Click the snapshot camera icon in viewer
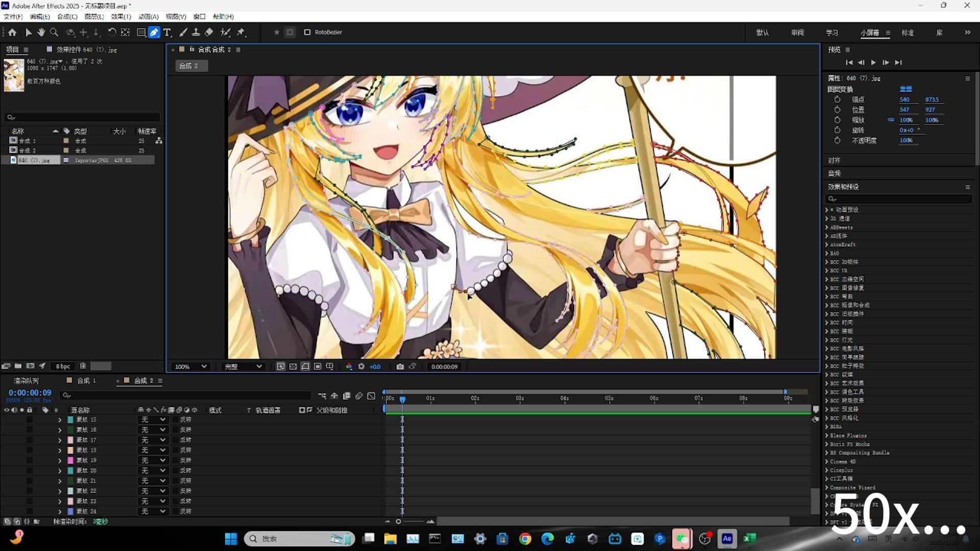This screenshot has height=551, width=980. pyautogui.click(x=400, y=366)
